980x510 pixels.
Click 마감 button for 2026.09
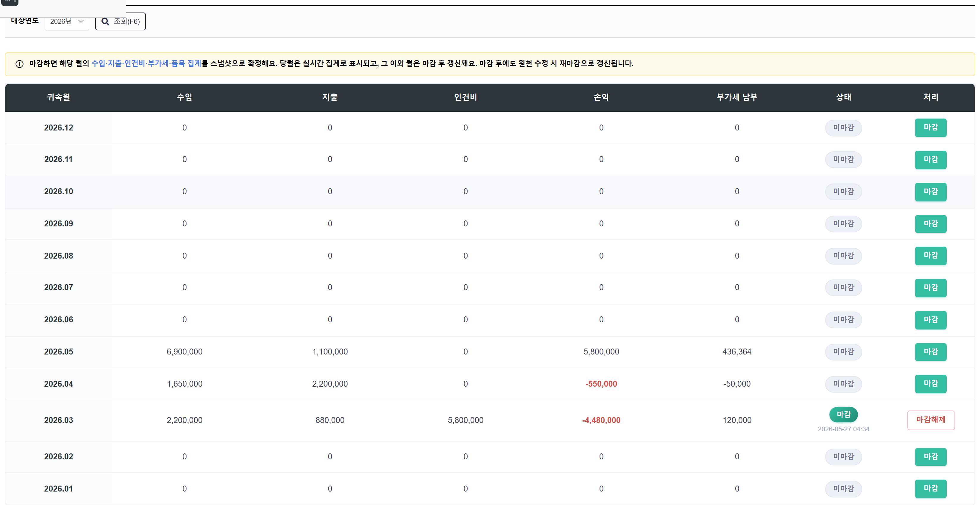931,224
